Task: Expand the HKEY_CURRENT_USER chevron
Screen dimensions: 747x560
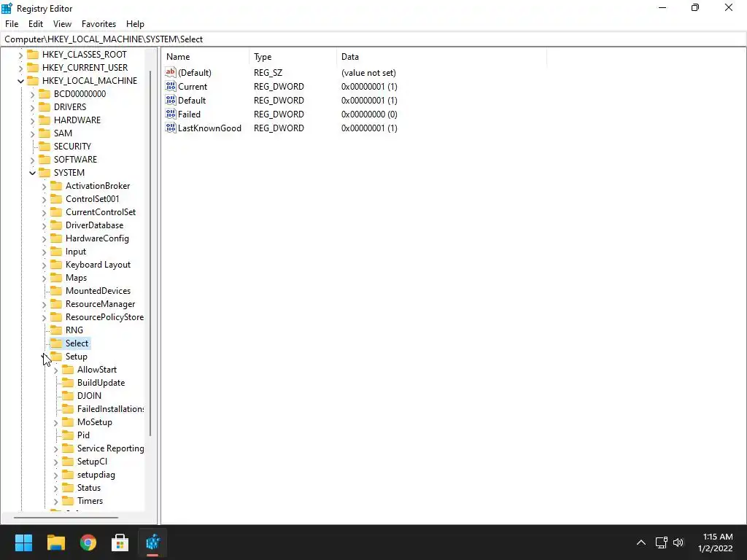Action: 20,68
